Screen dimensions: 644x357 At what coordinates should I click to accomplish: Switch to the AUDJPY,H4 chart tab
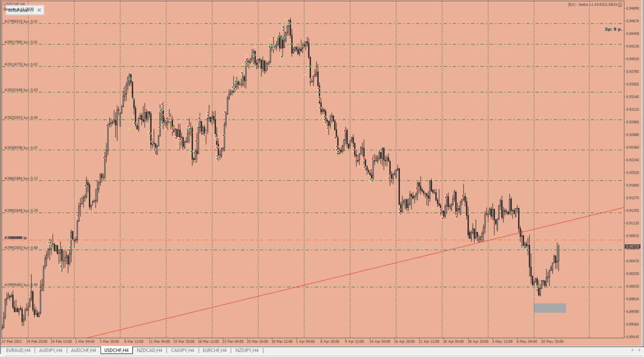click(x=50, y=351)
